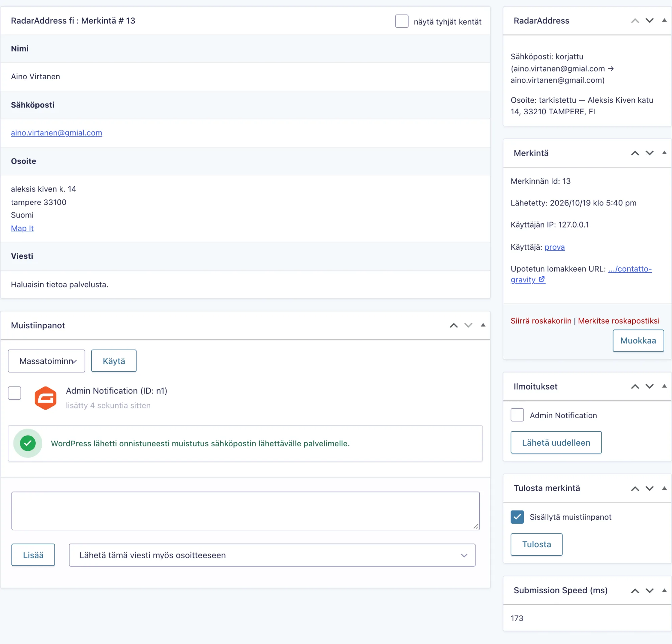Open the Map It link
This screenshot has height=644, width=672.
pos(22,228)
